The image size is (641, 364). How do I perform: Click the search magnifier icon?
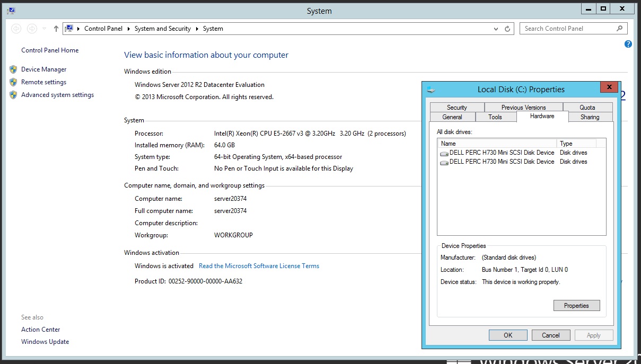[619, 29]
